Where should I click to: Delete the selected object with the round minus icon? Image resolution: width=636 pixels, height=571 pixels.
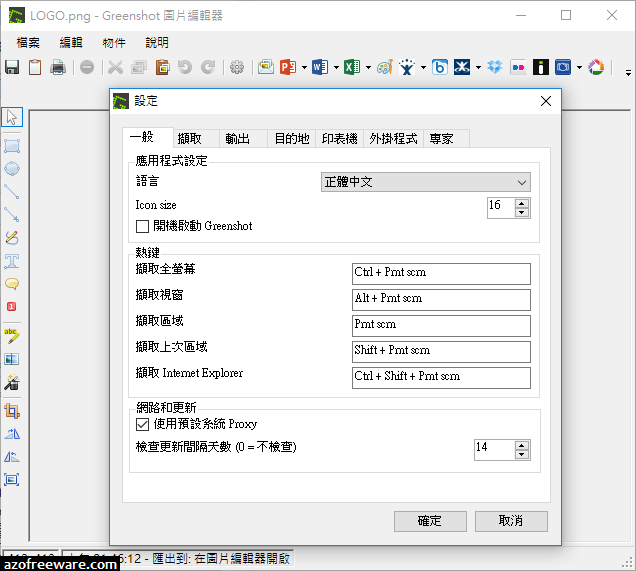[87, 67]
